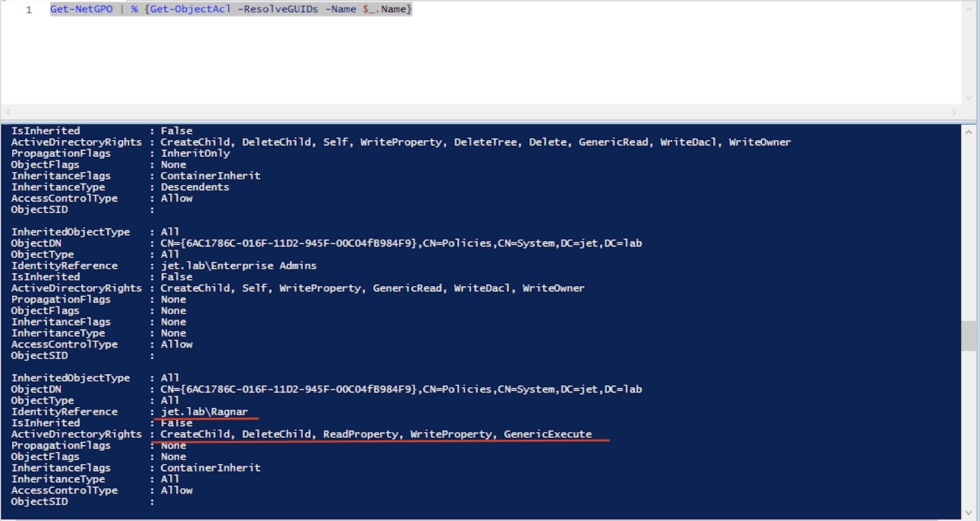Click the -ResolveGUIDs parameter in the script
Viewport: 980px width, 521px height.
[x=278, y=9]
